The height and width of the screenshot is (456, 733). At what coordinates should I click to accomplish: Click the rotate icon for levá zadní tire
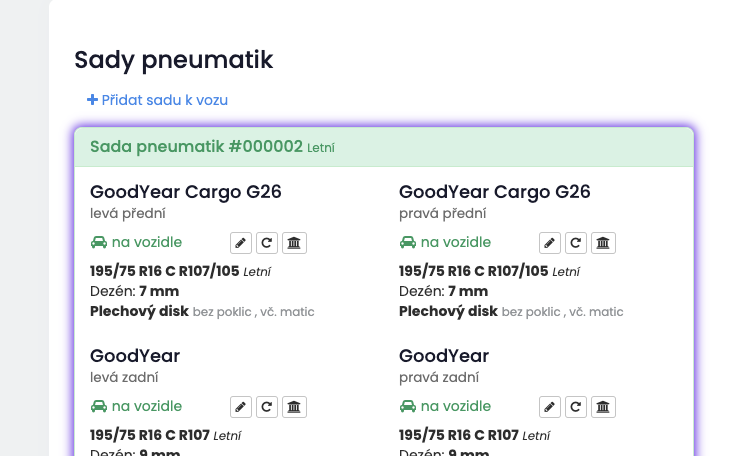tap(267, 407)
